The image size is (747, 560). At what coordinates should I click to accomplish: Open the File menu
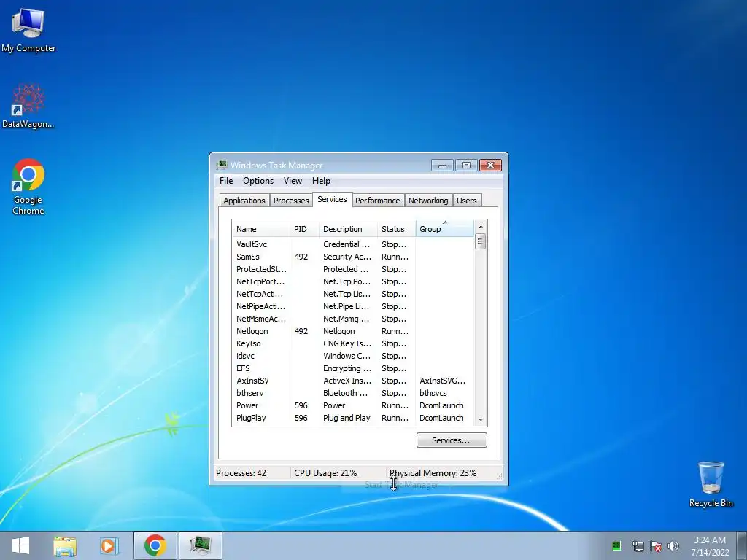tap(226, 181)
